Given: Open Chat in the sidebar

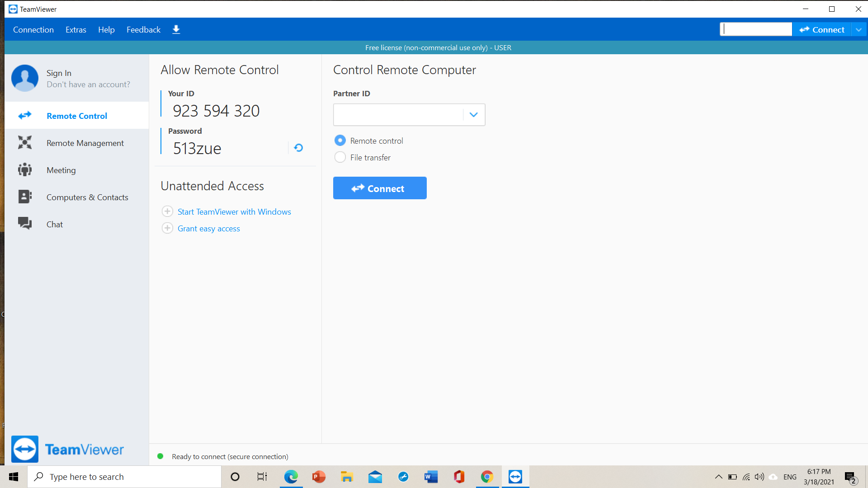Looking at the screenshot, I should pyautogui.click(x=77, y=224).
